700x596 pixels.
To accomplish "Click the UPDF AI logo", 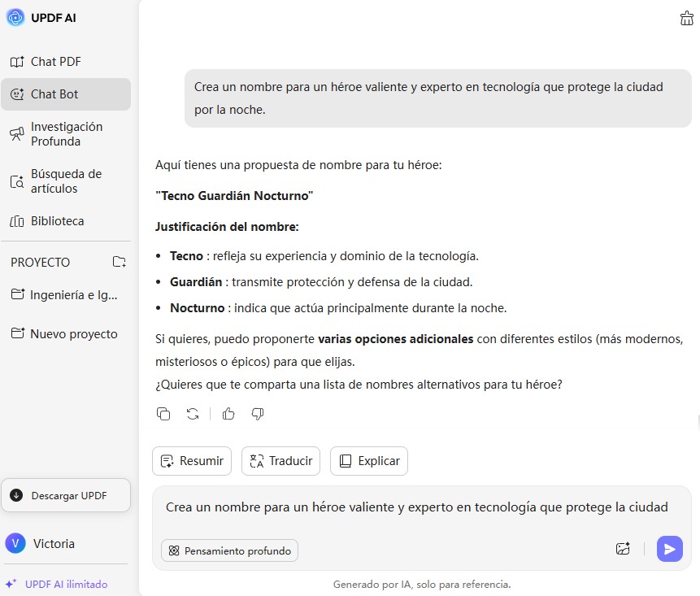I will [x=15, y=18].
